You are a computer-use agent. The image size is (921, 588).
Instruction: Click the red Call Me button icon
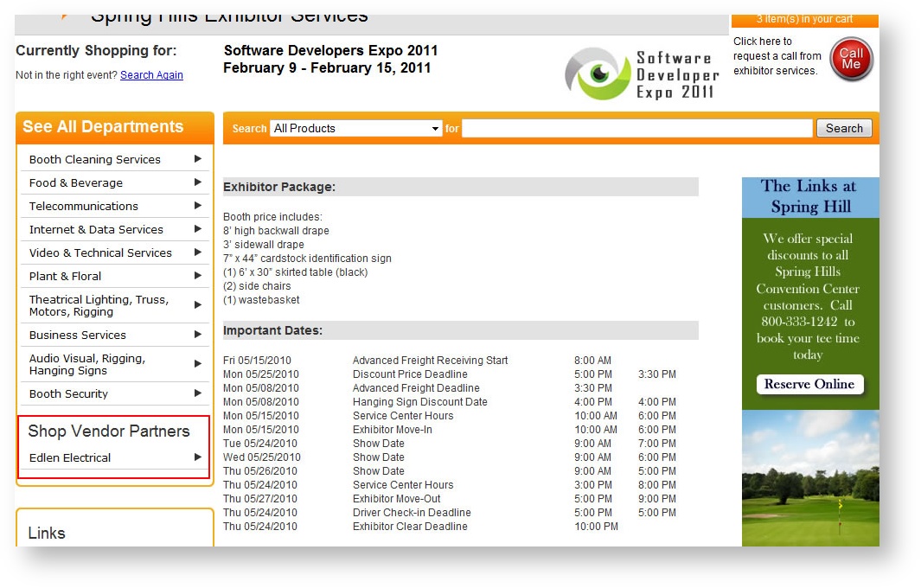pos(851,60)
